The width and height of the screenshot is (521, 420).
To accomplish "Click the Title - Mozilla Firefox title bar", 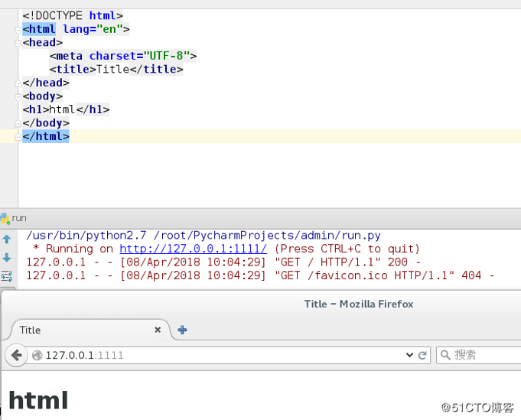I will coord(359,304).
